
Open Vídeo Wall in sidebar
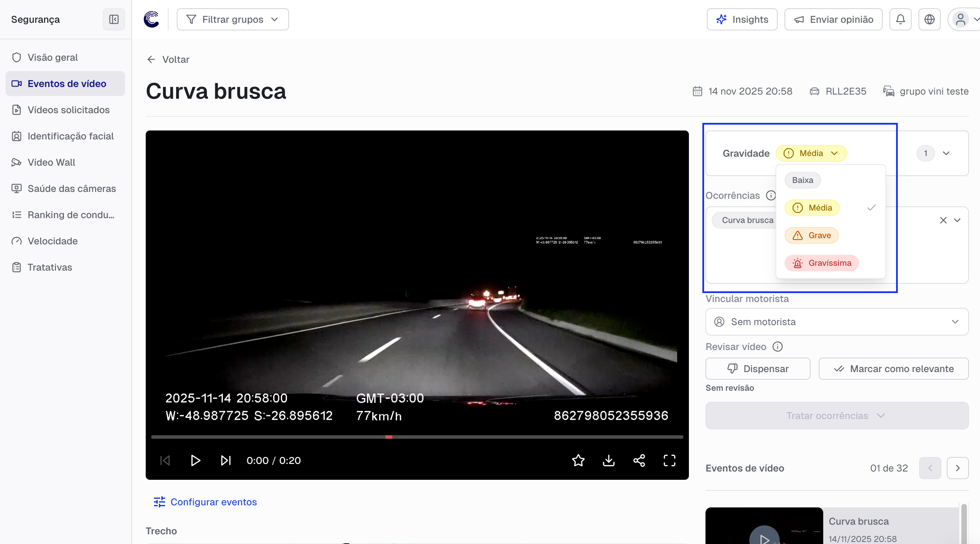[51, 162]
